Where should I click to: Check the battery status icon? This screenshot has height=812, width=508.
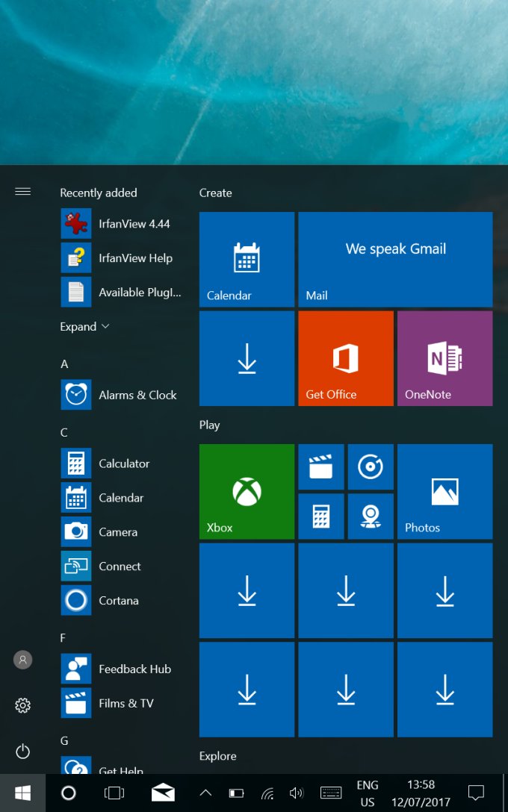coord(236,793)
